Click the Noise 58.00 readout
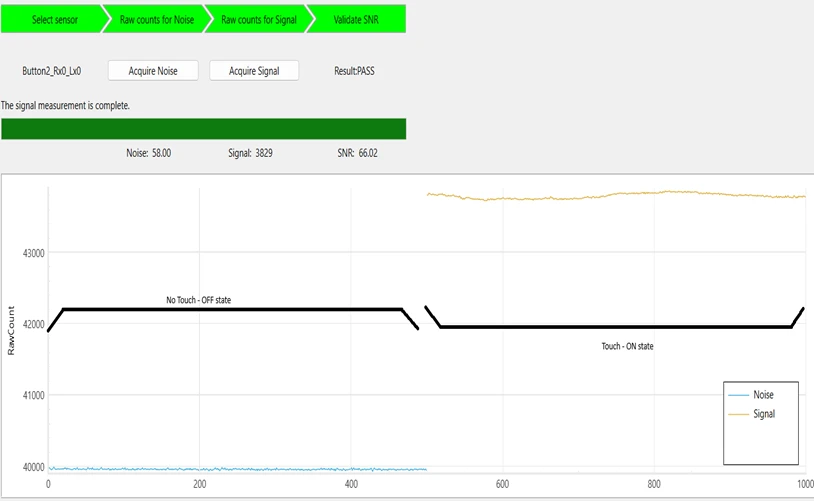The width and height of the screenshot is (814, 501). coord(148,153)
